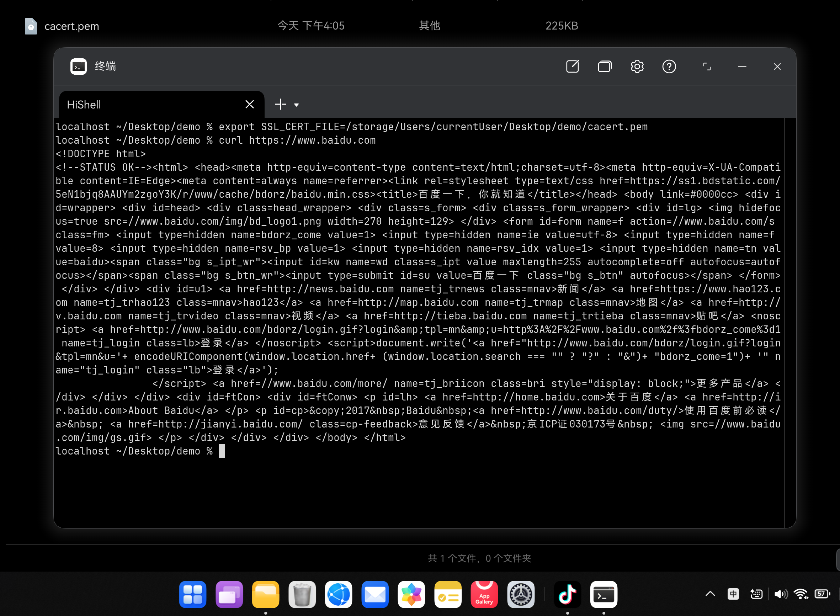Open App Gallery in the dock
The width and height of the screenshot is (840, 616).
tap(484, 594)
